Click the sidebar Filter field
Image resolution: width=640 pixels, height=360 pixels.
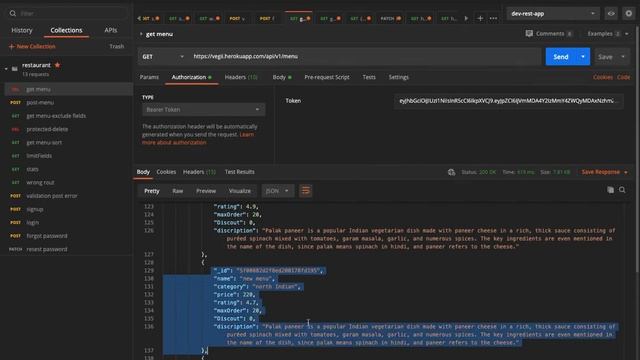click(67, 13)
